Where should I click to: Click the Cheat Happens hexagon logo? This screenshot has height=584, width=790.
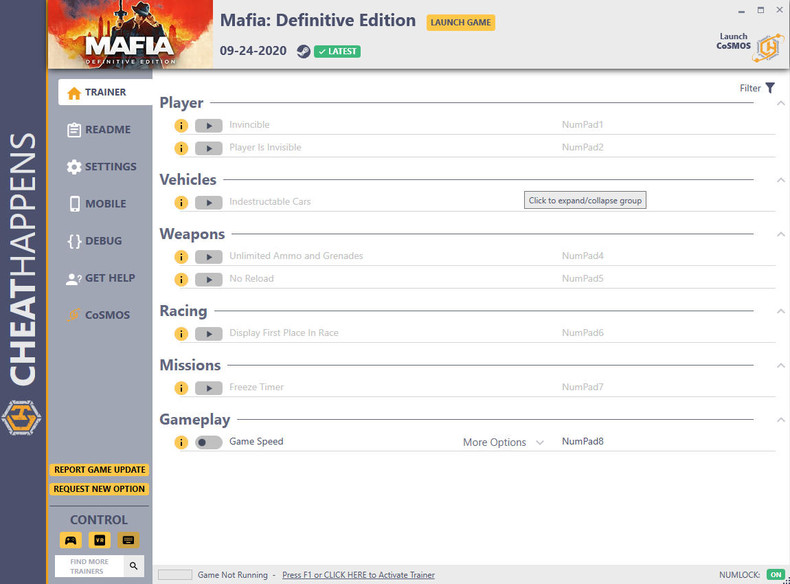coord(21,418)
